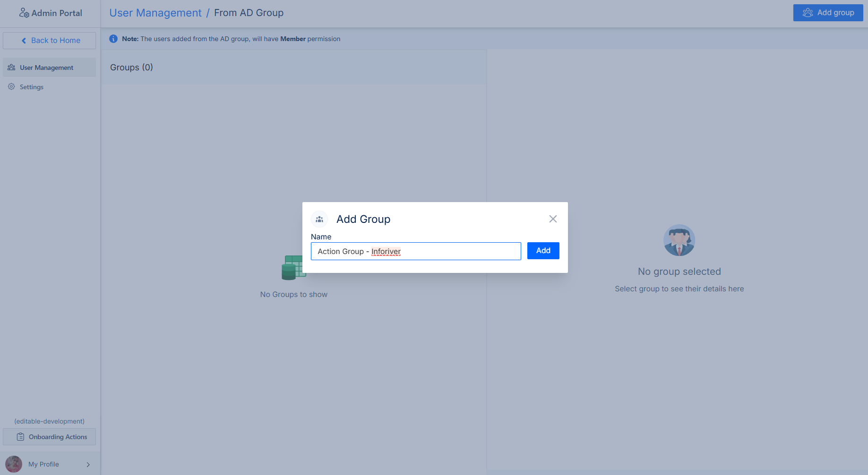Click the Admin Portal logo icon
Image resolution: width=868 pixels, height=475 pixels.
(24, 13)
